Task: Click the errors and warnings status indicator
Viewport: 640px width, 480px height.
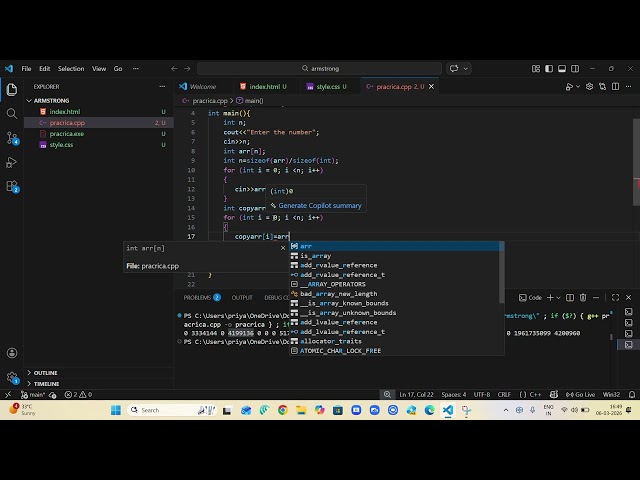Action: click(78, 394)
